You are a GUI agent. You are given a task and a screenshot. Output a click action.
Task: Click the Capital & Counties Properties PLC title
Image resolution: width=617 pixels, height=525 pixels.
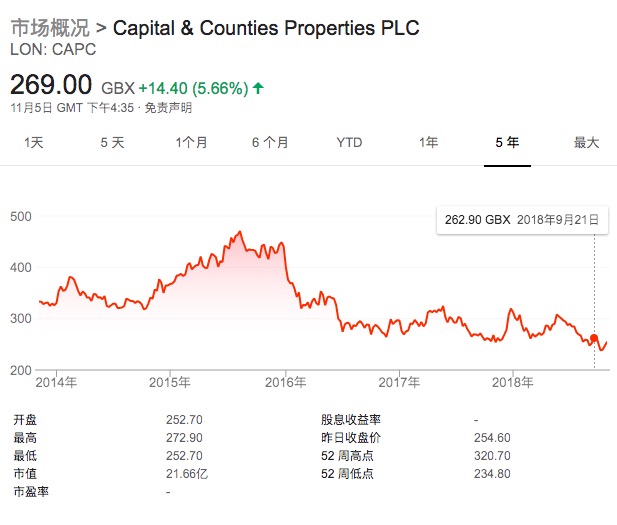click(x=266, y=27)
